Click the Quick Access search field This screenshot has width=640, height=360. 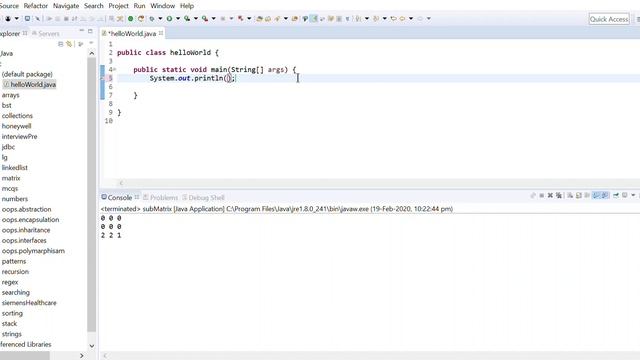[x=609, y=19]
